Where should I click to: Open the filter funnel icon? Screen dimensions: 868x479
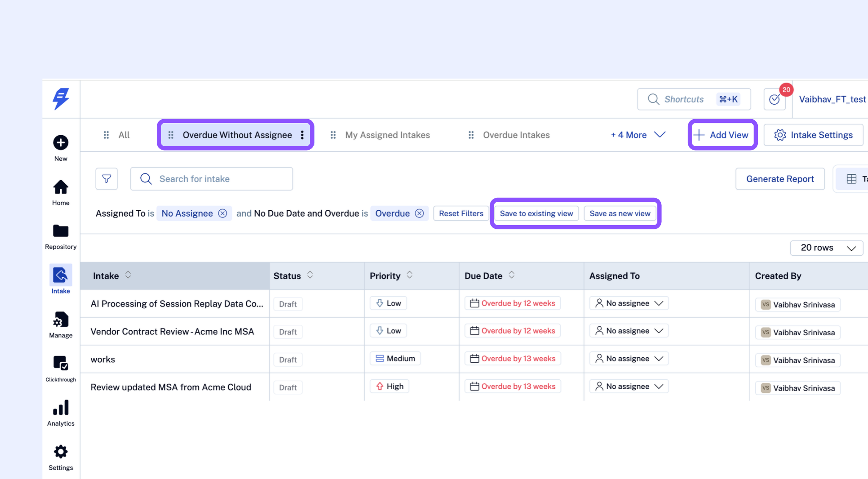(x=106, y=179)
